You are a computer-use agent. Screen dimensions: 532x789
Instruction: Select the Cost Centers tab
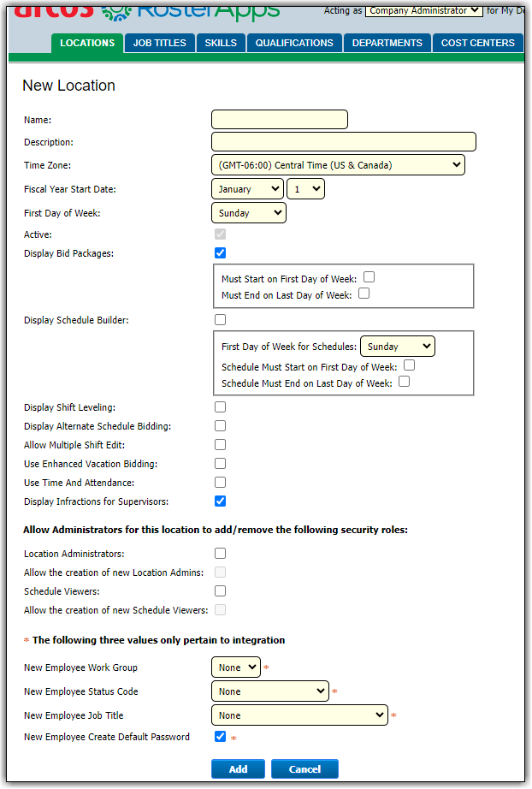(x=477, y=43)
